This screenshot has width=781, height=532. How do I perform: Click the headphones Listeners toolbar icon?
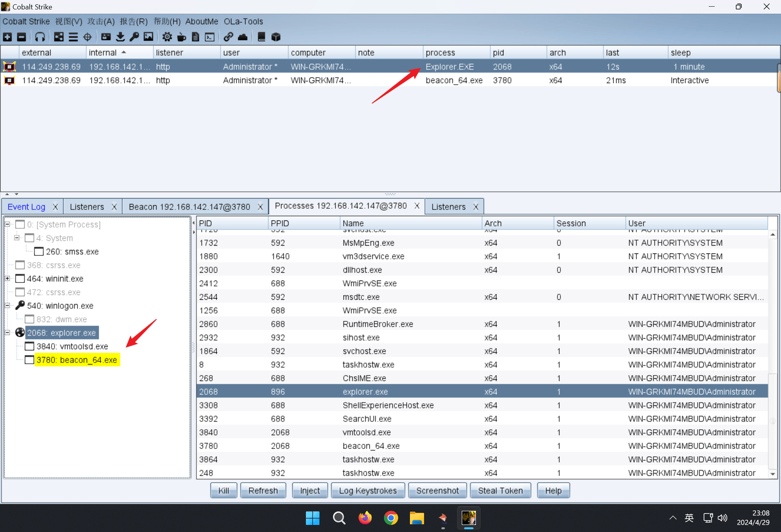pos(40,37)
